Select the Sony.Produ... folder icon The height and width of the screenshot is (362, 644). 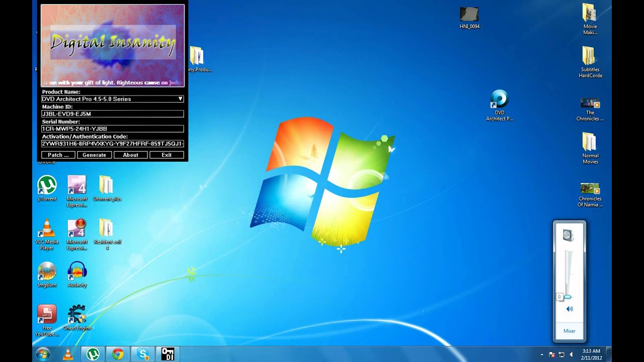coord(197,59)
